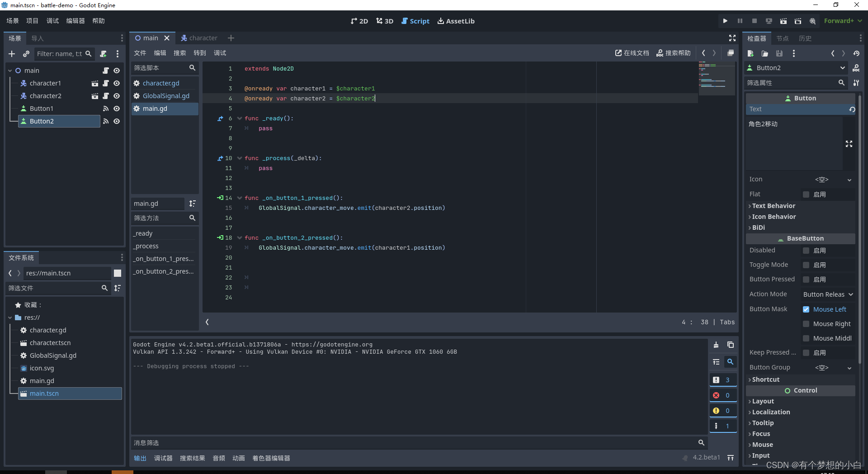Save resource disk icon in inspector

pos(779,53)
